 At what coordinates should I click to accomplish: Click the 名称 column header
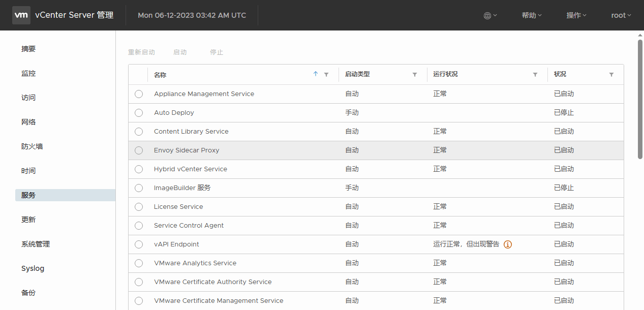160,75
